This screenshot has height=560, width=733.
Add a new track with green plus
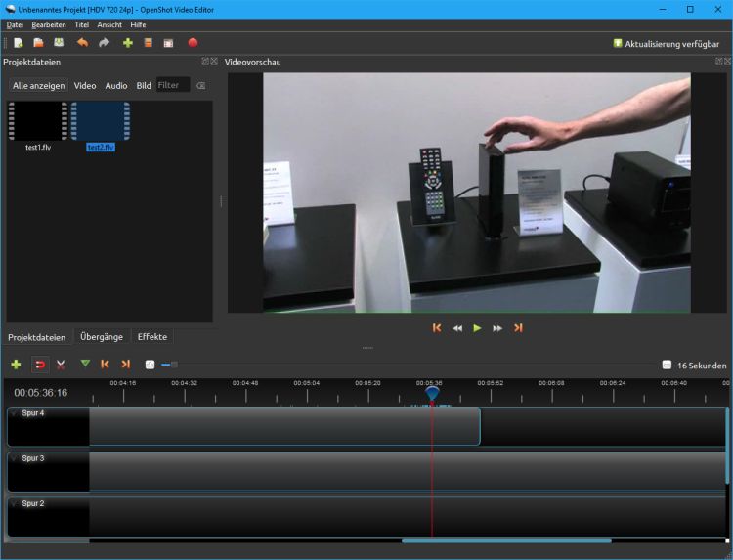16,365
